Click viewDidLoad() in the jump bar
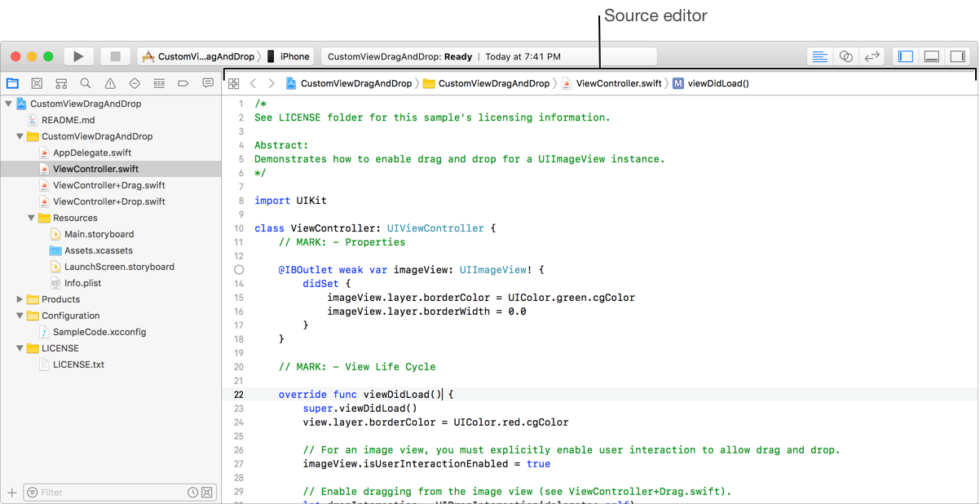Image resolution: width=980 pixels, height=504 pixels. [x=717, y=83]
